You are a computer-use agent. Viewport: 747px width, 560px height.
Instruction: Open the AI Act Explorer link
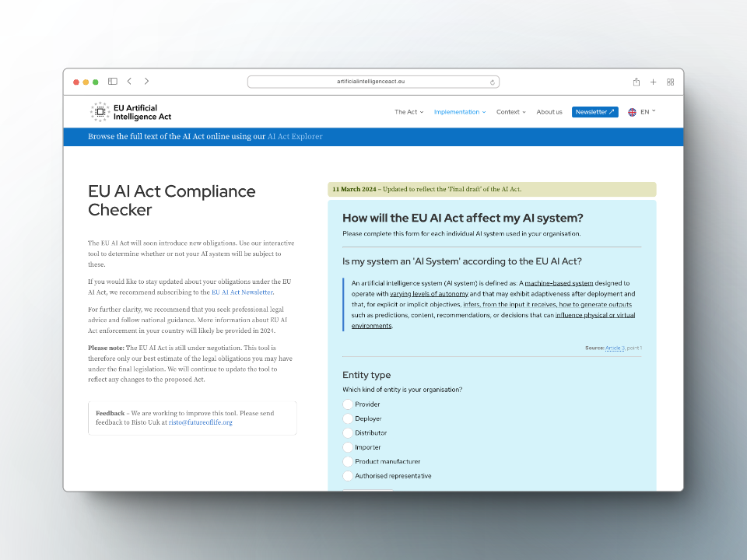295,137
